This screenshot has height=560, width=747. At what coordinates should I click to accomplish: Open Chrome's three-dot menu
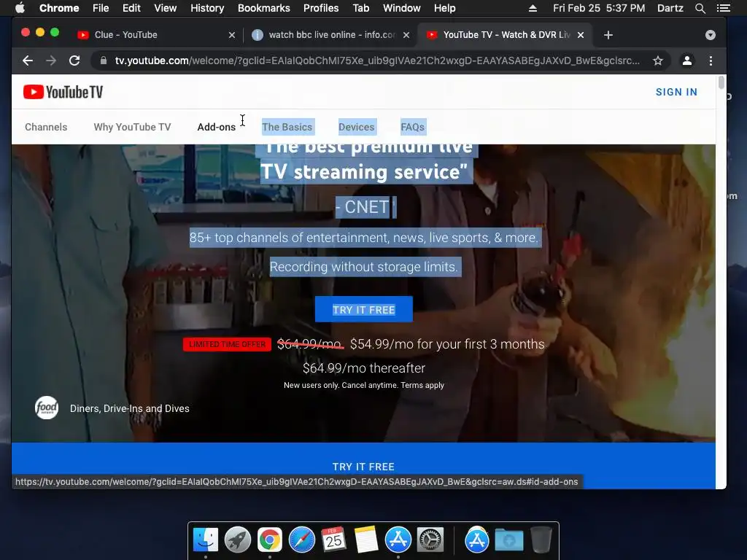pos(711,61)
